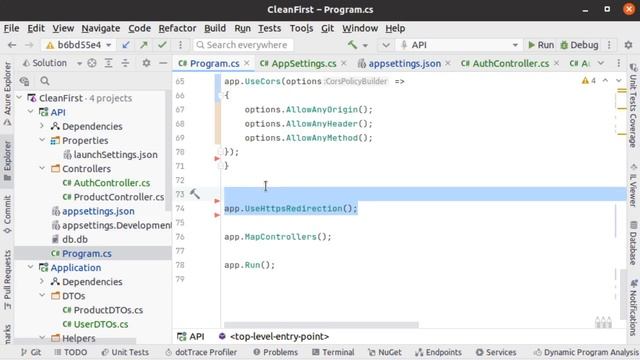The width and height of the screenshot is (640, 360).
Task: Open Solution panel options gear
Action: [x=146, y=63]
